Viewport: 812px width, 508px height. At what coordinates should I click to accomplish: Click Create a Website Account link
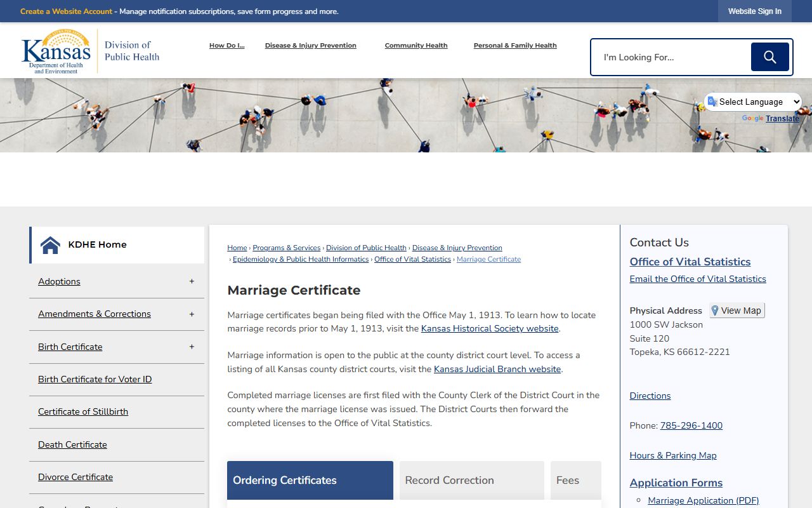[x=66, y=11]
